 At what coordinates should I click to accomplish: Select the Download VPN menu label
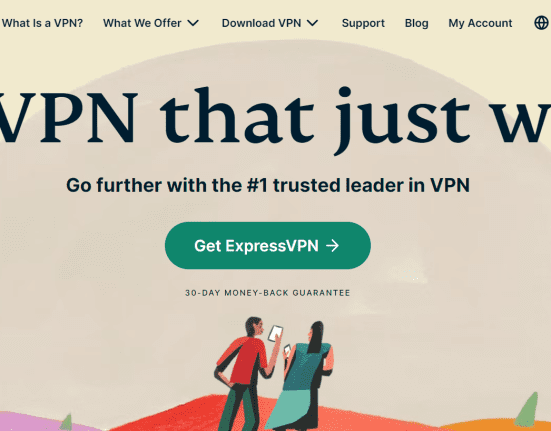[x=261, y=23]
